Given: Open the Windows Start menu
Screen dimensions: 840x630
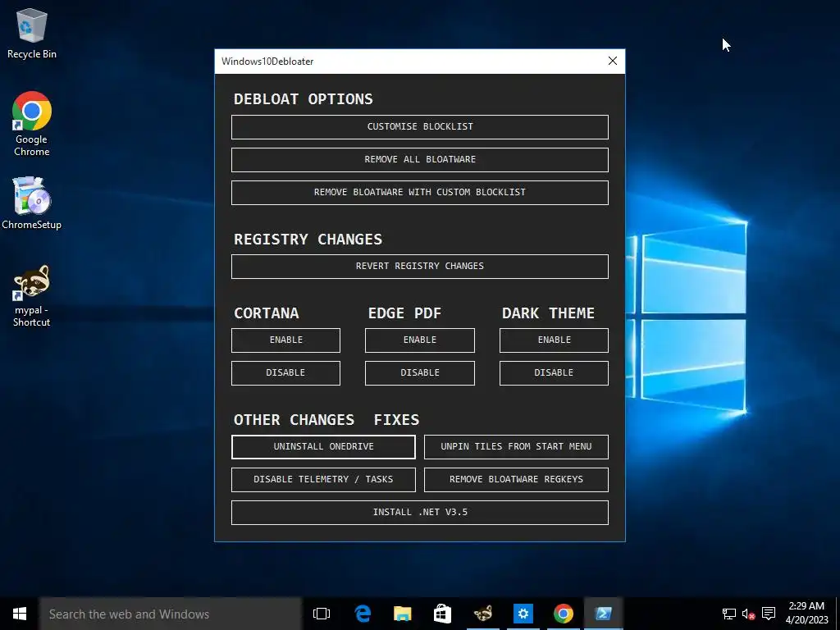Looking at the screenshot, I should click(20, 614).
